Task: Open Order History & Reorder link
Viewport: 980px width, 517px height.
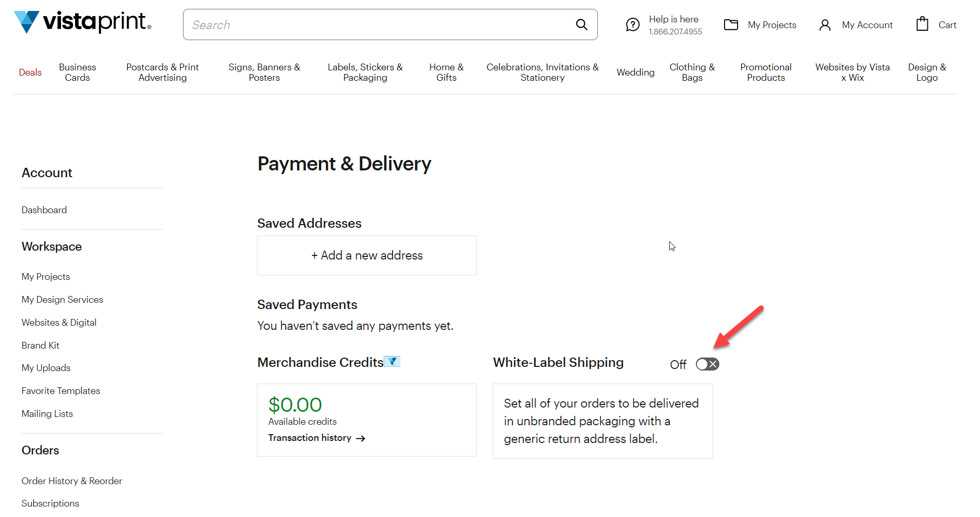Action: (72, 481)
